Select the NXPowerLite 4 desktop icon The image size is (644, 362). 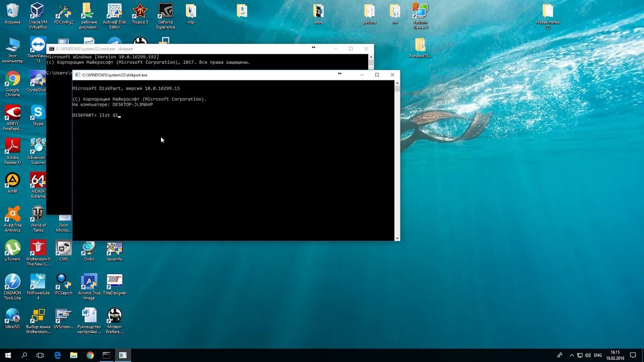(38, 287)
